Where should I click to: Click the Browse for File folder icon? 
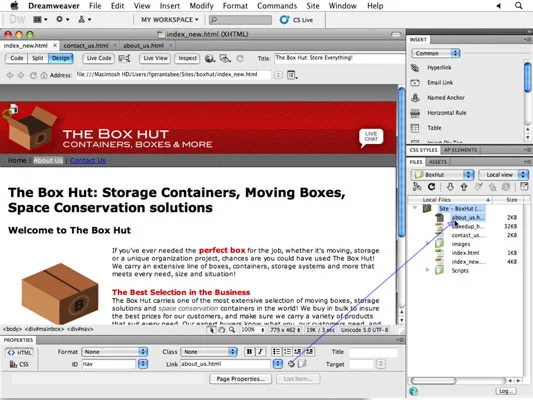[x=302, y=364]
